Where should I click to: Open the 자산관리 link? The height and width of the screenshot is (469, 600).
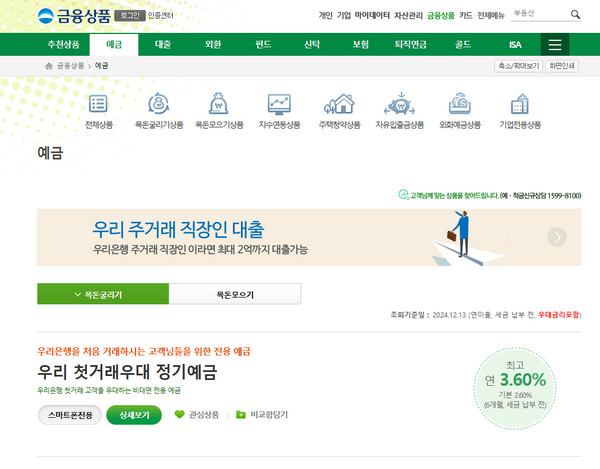pyautogui.click(x=408, y=15)
